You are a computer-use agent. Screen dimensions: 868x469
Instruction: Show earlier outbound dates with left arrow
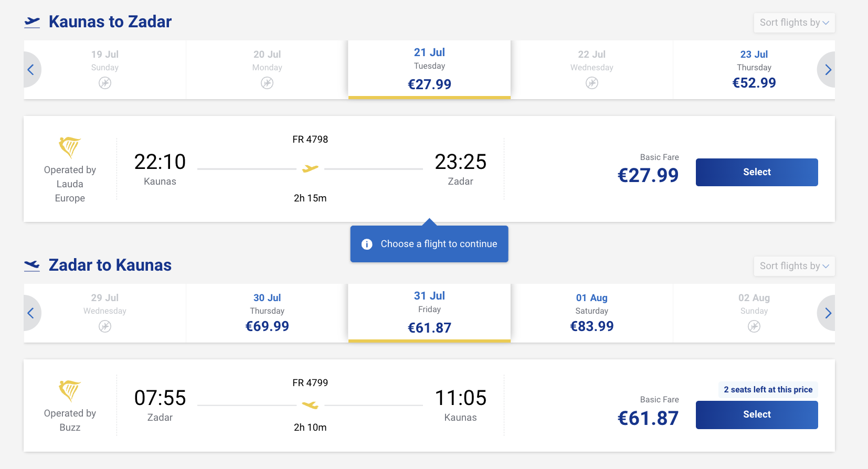(x=31, y=70)
